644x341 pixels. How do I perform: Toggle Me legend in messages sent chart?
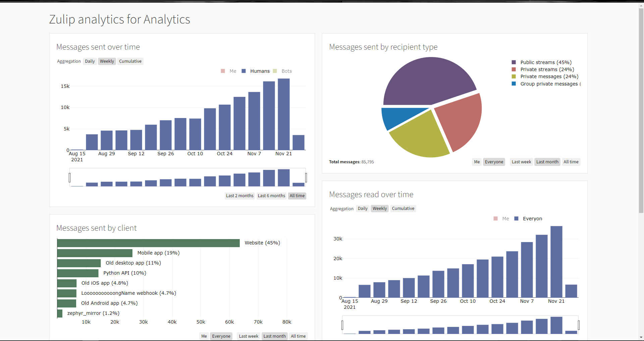click(228, 71)
